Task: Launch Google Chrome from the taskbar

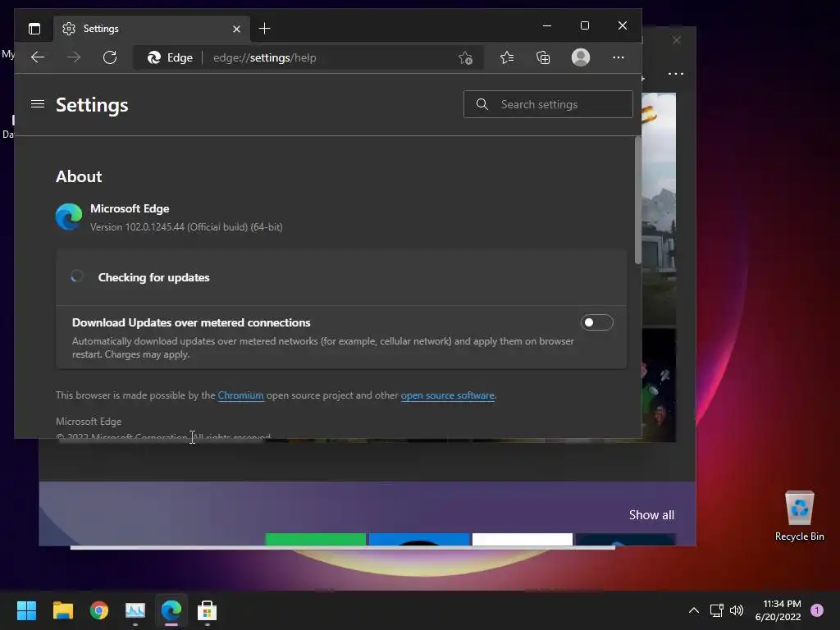Action: pos(99,610)
